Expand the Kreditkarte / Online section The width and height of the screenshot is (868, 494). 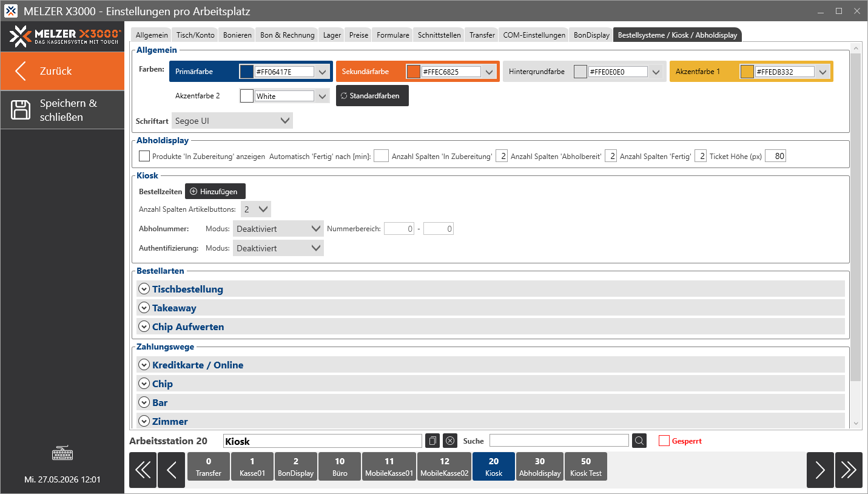coord(144,365)
